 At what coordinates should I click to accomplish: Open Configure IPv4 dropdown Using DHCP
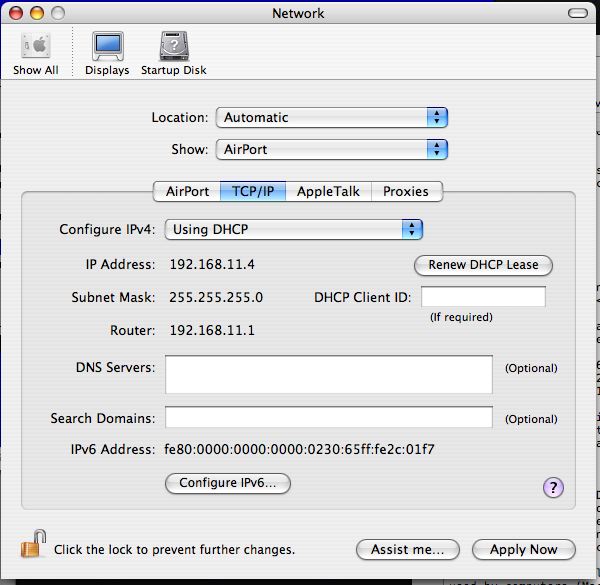click(x=293, y=229)
